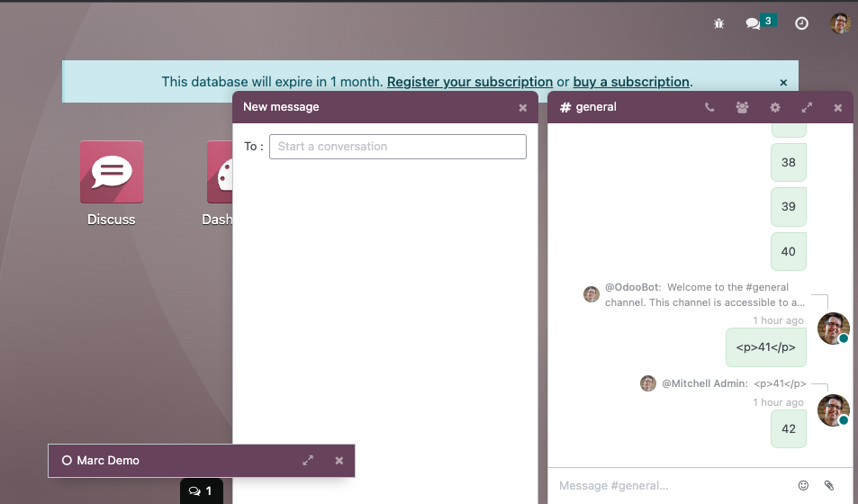Viewport: 858px width, 504px height.
Task: Select the general channel title in header
Action: pyautogui.click(x=596, y=107)
